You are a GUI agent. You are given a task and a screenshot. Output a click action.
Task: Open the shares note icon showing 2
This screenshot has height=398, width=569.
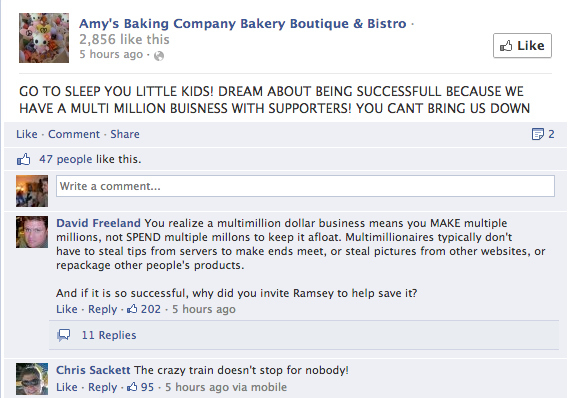pos(543,134)
